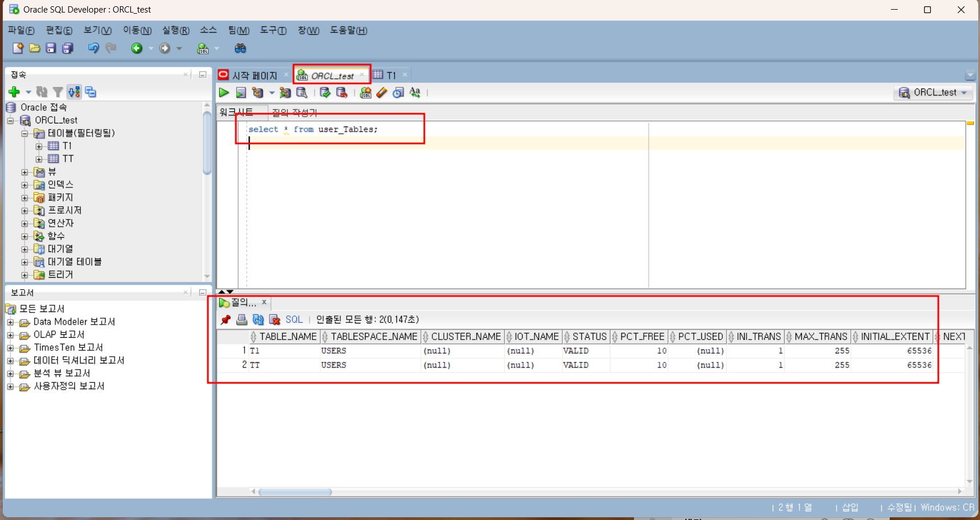Print the query result with printer icon
The height and width of the screenshot is (520, 980).
pyautogui.click(x=242, y=319)
